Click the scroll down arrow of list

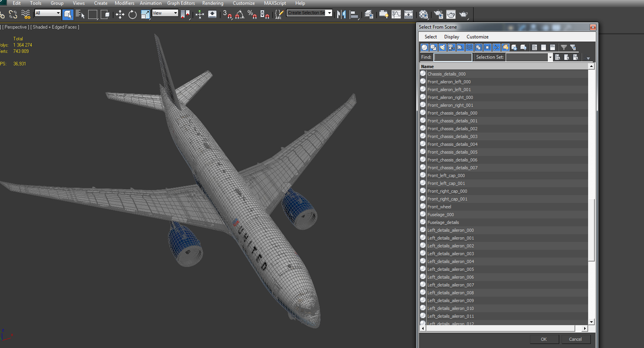[591, 322]
